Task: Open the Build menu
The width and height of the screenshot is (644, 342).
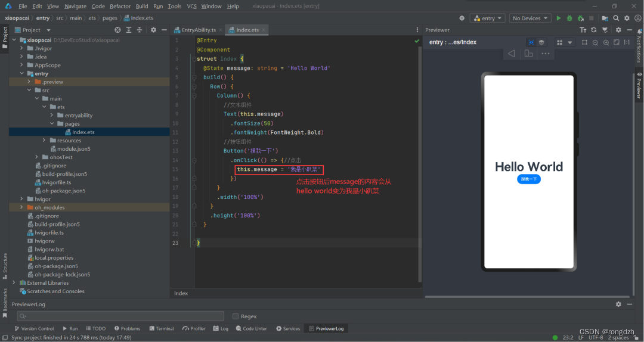Action: [142, 6]
